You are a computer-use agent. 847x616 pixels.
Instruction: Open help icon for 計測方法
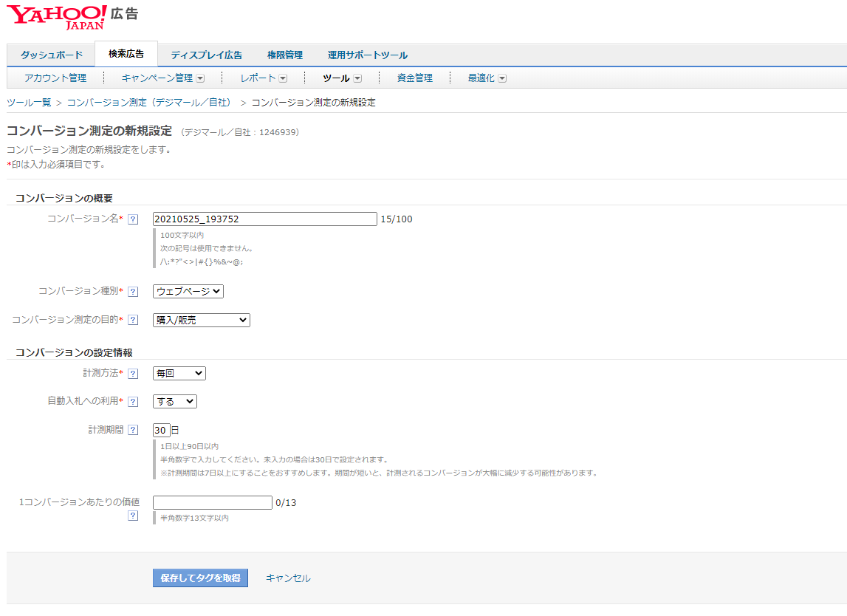[x=133, y=374]
